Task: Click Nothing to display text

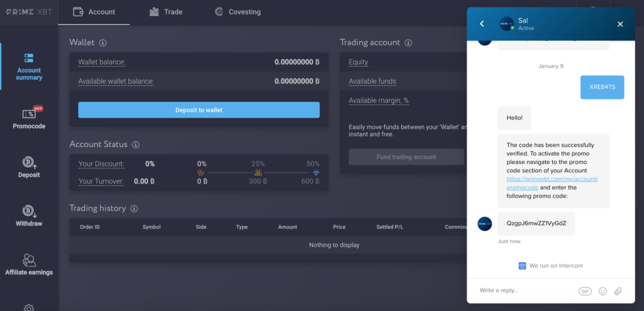Action: pos(334,245)
